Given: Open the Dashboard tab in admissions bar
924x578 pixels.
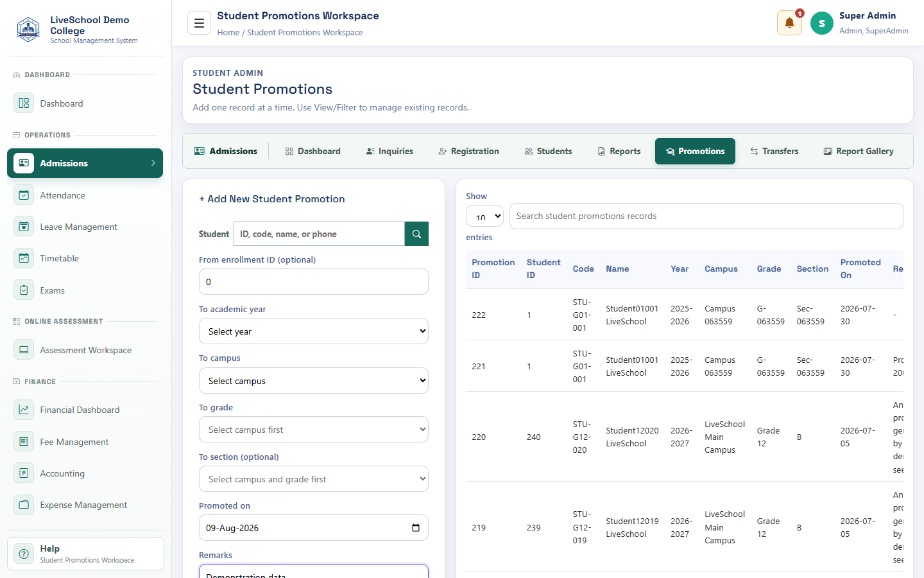Looking at the screenshot, I should [x=312, y=152].
